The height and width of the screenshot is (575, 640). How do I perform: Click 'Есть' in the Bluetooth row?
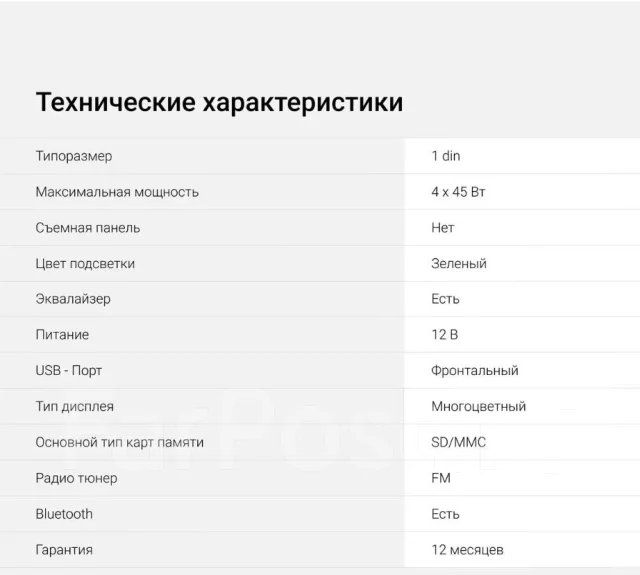[x=445, y=514]
